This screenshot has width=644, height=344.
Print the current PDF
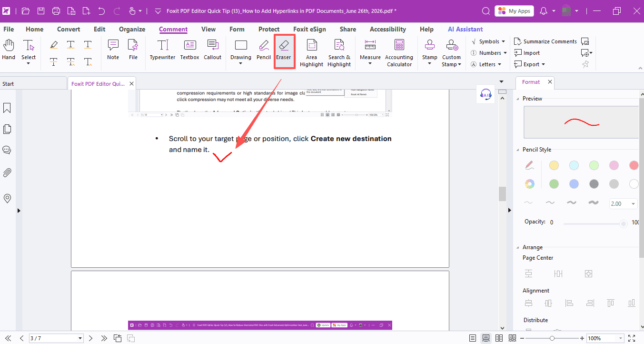(x=56, y=11)
